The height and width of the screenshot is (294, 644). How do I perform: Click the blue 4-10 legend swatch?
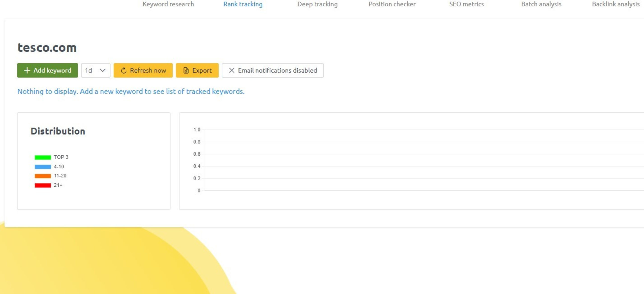[x=43, y=167]
